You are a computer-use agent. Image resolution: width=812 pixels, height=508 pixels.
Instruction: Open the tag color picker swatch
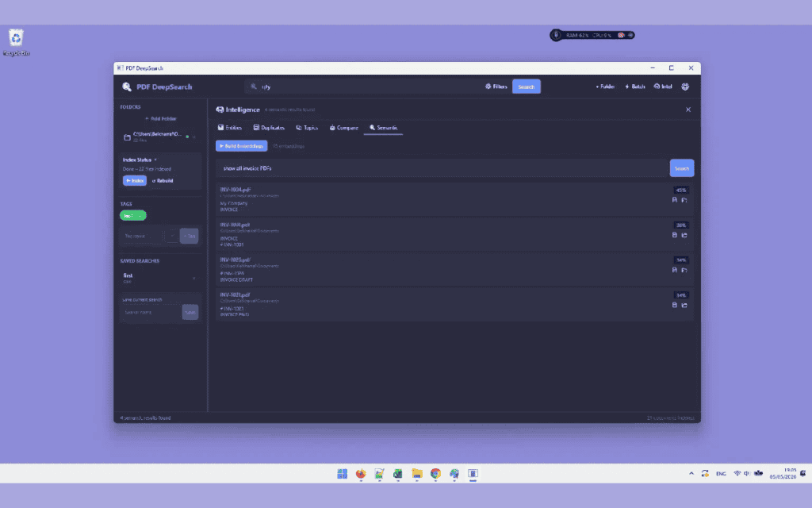point(172,236)
